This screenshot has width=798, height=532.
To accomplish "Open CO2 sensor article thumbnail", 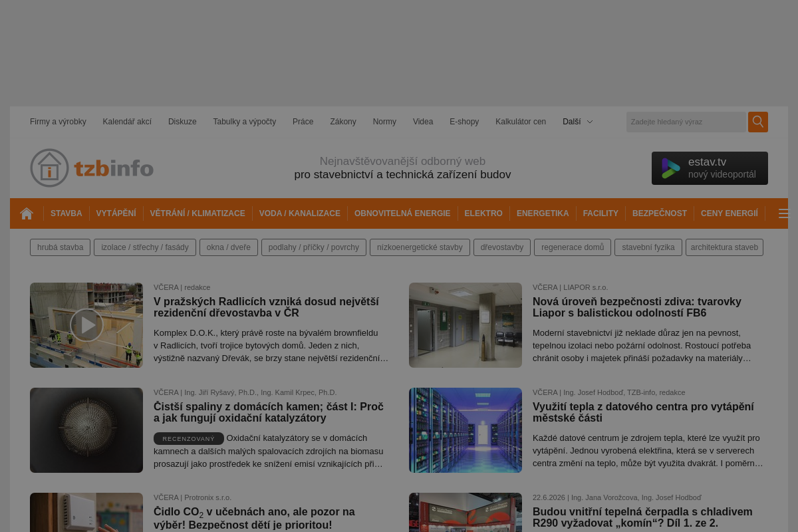I will coord(86,512).
